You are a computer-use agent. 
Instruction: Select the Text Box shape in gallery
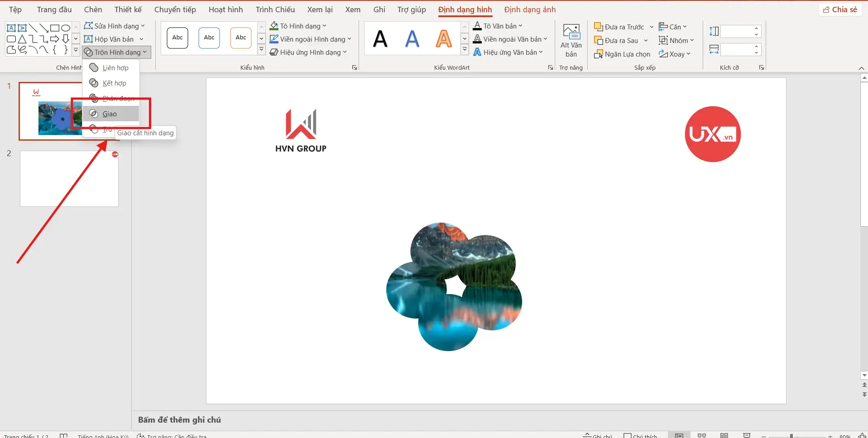tap(11, 28)
